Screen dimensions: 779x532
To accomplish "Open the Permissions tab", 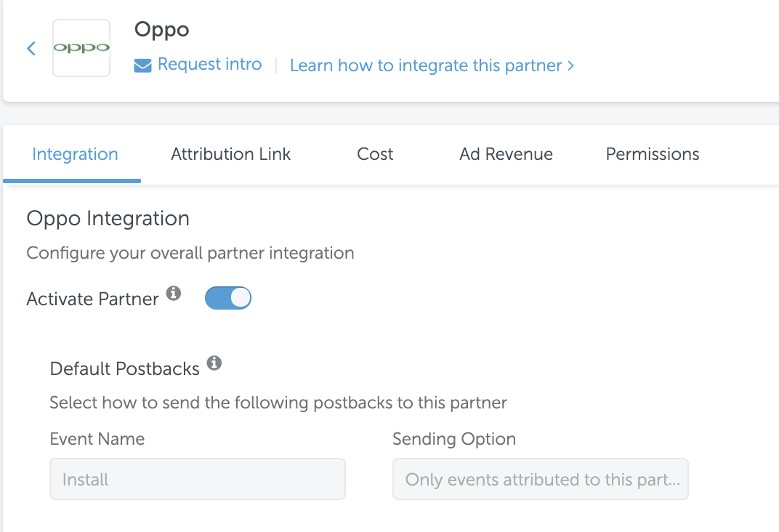I will 653,154.
